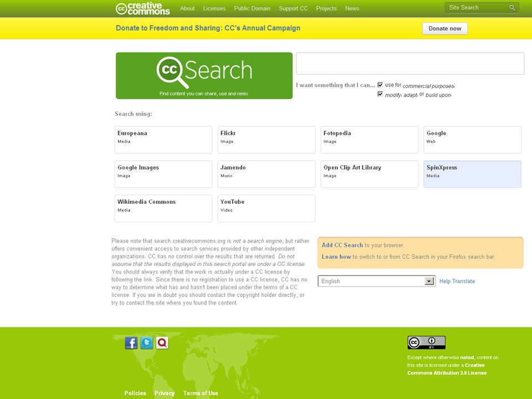Select Fotopedia image search
This screenshot has height=399, width=532.
370,140
